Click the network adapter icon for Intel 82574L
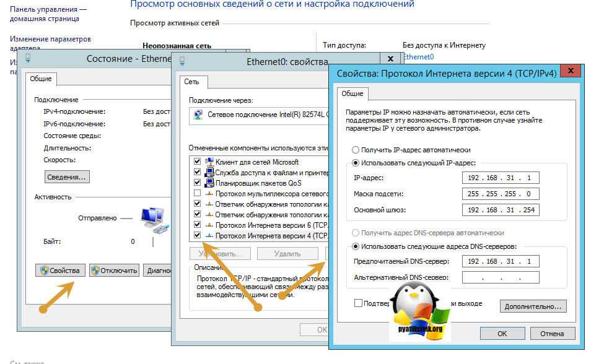604x364 pixels. [198, 115]
